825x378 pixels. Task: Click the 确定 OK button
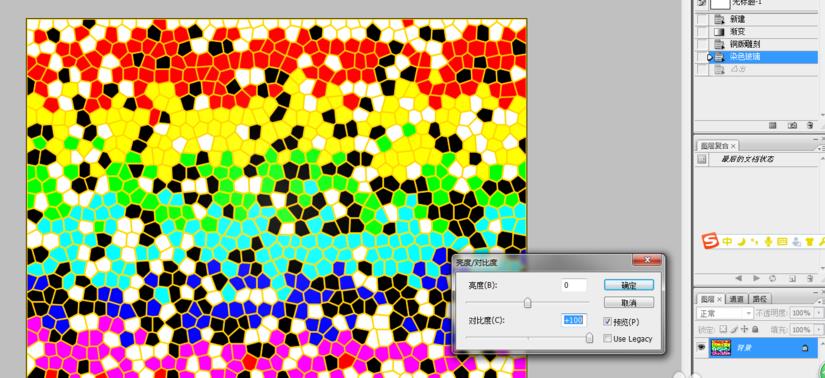click(x=629, y=285)
